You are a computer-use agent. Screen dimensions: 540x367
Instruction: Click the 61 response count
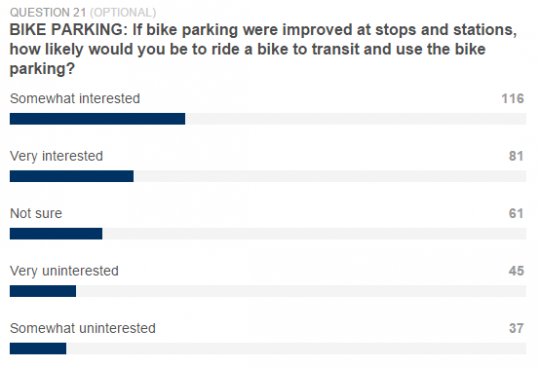(516, 213)
